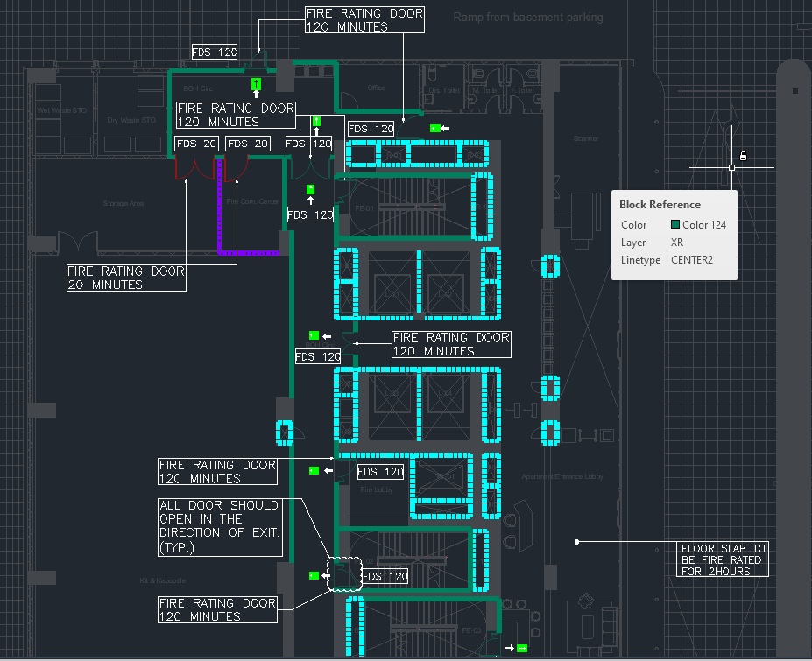Click the CENTER2 linetype value in tooltip
The image size is (812, 661).
click(691, 260)
